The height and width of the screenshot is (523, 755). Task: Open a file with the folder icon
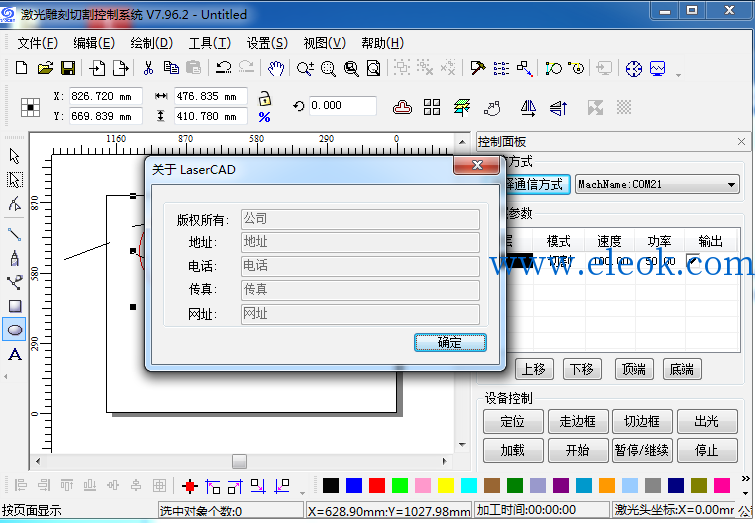[45, 68]
